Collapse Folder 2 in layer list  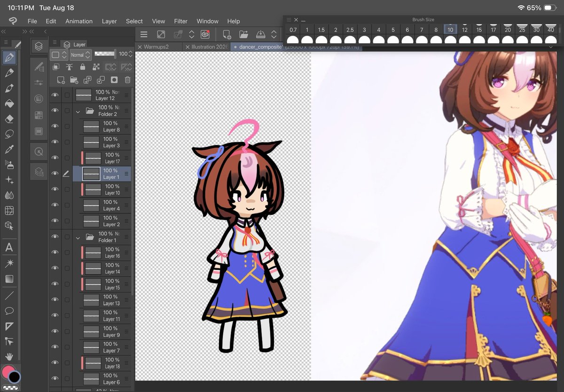click(x=78, y=111)
